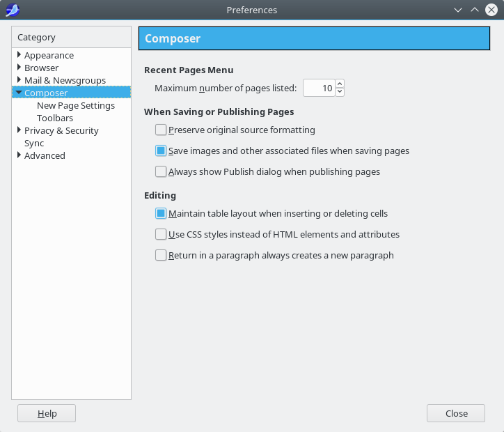
Task: Disable Maintain table layout checkbox
Action: coord(161,213)
